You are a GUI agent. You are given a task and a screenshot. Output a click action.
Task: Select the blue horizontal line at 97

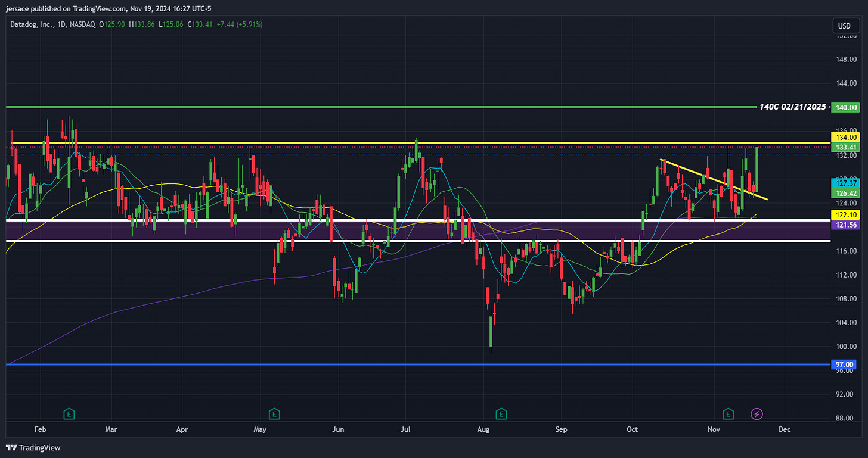[417, 364]
